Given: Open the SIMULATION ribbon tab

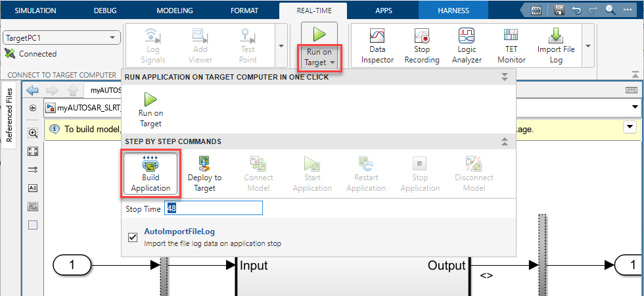Looking at the screenshot, I should tap(35, 11).
